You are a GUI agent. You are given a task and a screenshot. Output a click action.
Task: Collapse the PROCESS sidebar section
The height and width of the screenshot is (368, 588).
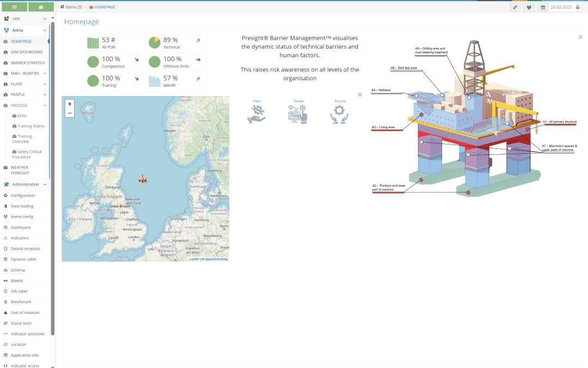click(22, 105)
